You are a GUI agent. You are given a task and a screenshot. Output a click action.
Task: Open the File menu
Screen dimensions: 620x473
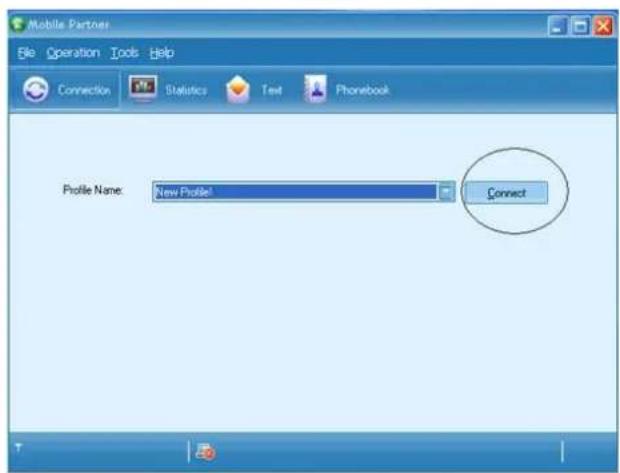click(x=26, y=53)
